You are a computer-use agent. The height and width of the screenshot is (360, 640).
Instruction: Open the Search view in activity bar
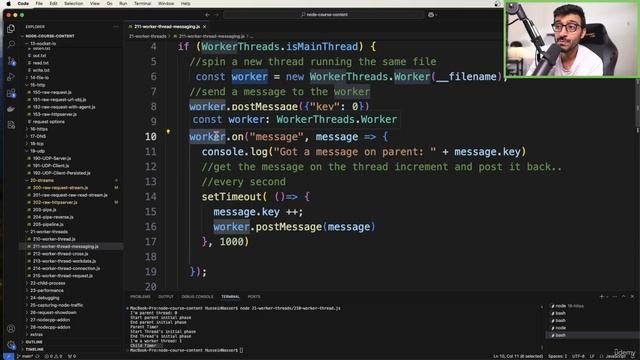(11, 44)
